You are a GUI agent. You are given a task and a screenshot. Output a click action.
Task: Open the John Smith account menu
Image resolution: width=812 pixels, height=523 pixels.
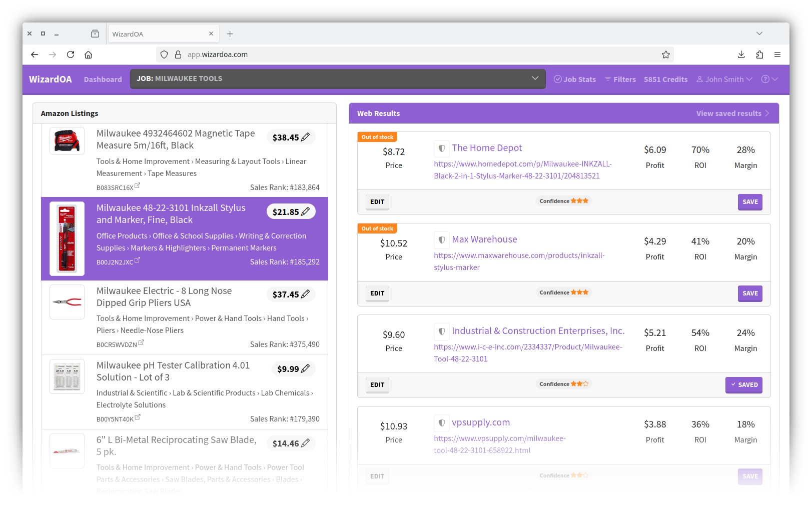click(x=724, y=79)
